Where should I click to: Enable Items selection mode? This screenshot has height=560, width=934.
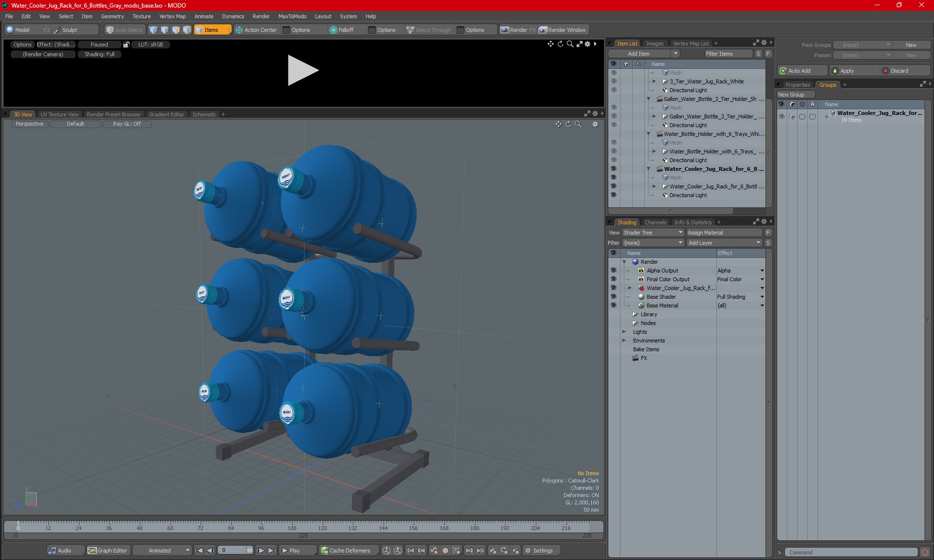point(212,30)
